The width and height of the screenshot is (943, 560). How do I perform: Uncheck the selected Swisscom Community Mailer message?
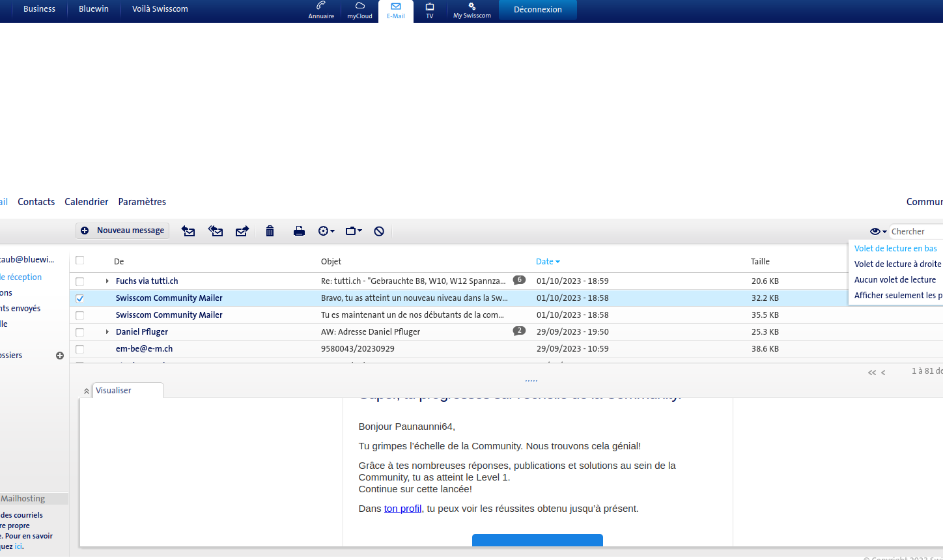(80, 298)
